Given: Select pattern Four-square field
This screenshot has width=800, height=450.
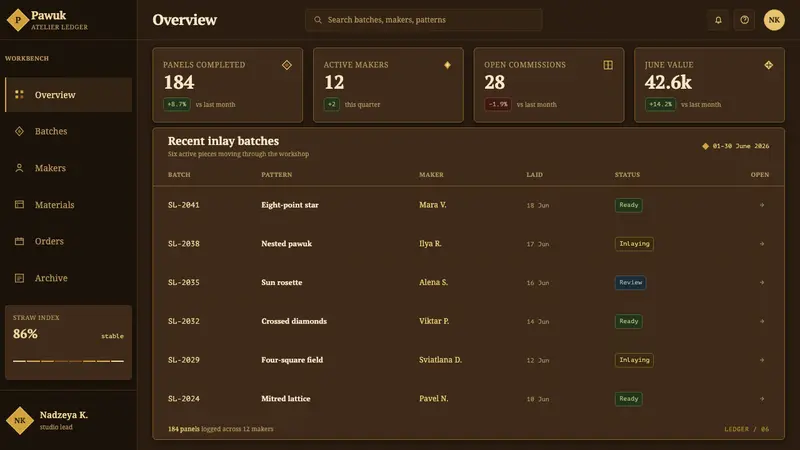Looking at the screenshot, I should coord(292,360).
